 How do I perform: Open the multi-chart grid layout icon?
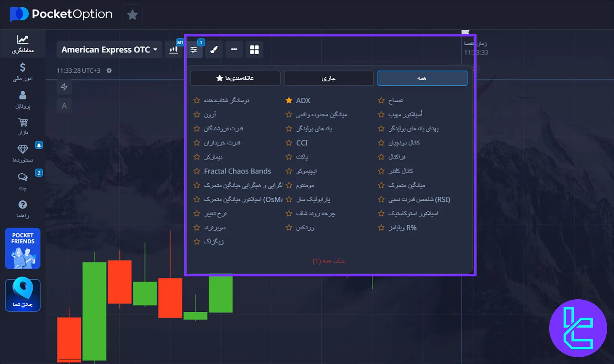tap(254, 50)
